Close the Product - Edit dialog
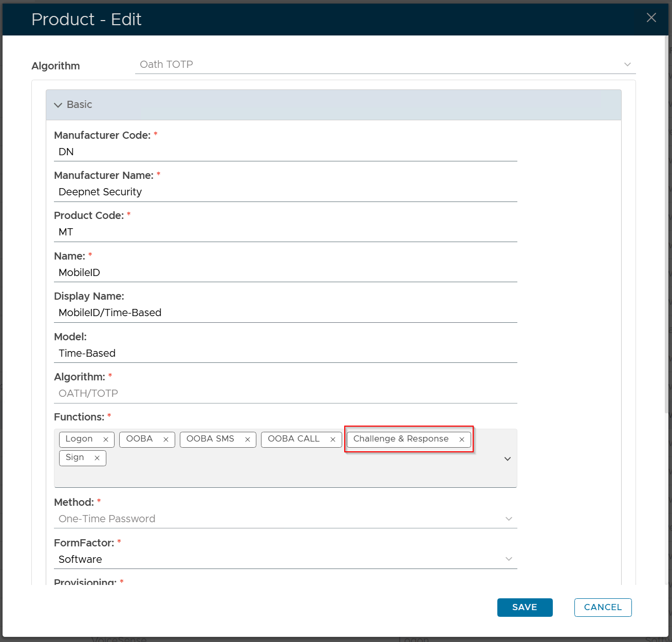The height and width of the screenshot is (642, 672). (651, 18)
